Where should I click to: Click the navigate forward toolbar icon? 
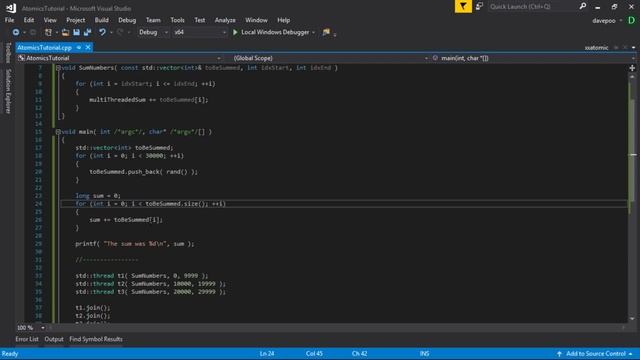(x=33, y=32)
